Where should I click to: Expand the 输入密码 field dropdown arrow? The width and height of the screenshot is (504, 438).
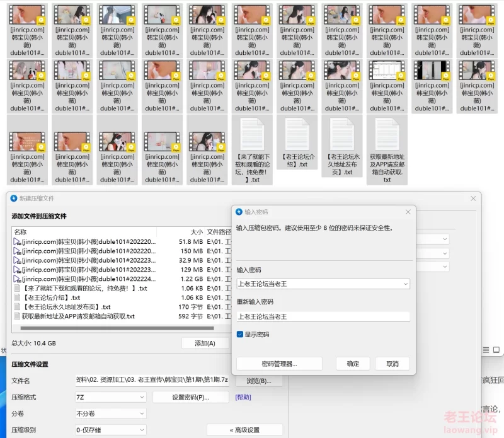406,284
